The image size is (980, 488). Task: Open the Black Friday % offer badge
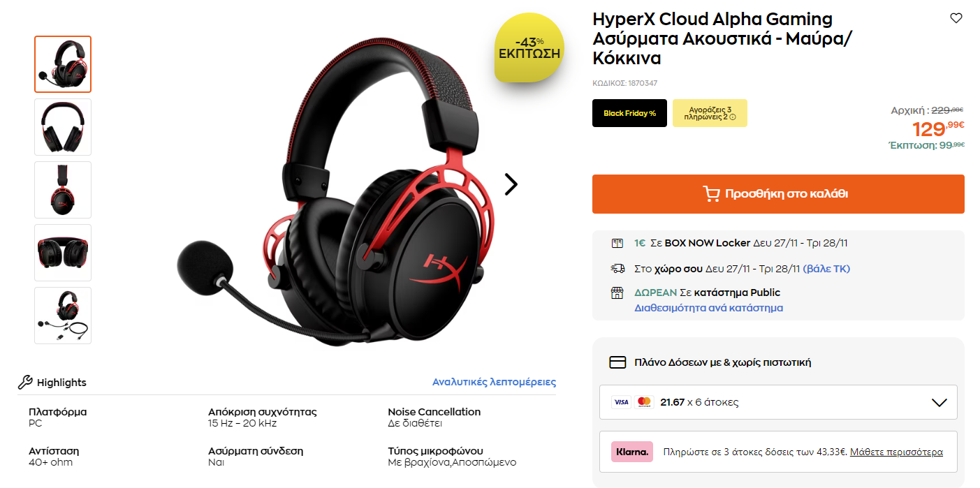coord(629,113)
